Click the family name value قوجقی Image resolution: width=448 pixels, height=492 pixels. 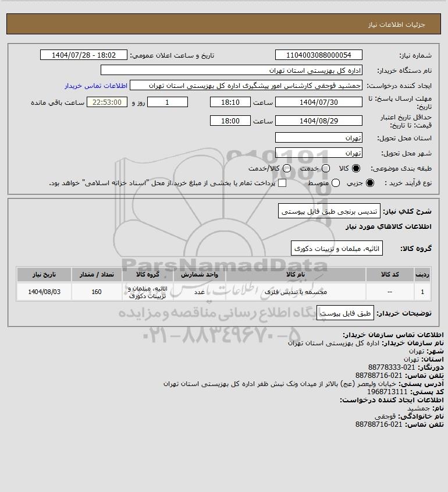(x=385, y=416)
